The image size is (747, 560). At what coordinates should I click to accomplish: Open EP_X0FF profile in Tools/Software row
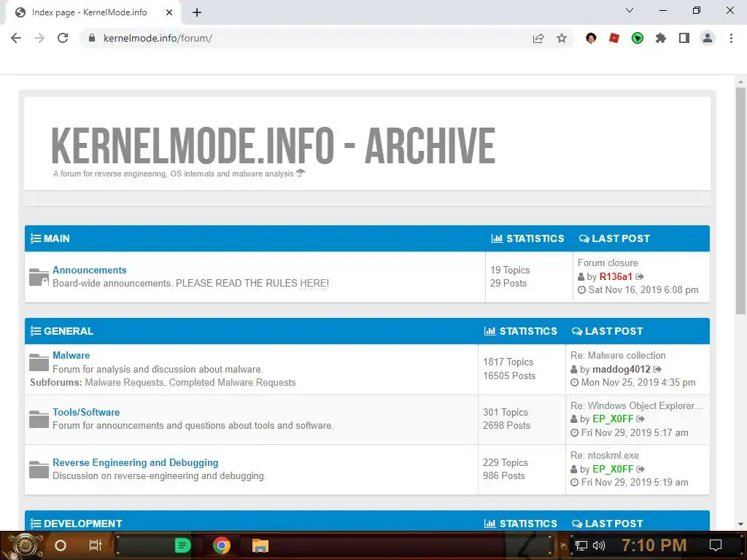tap(613, 419)
